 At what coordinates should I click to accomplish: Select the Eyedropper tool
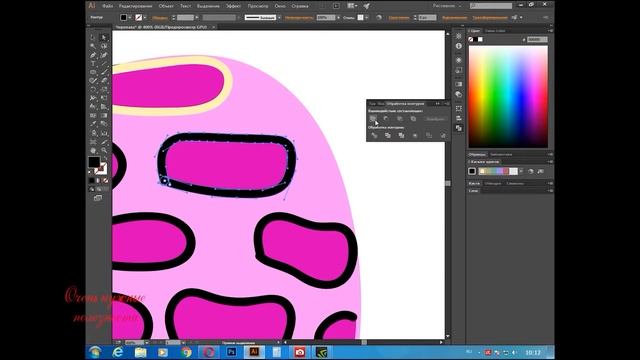coord(93,123)
